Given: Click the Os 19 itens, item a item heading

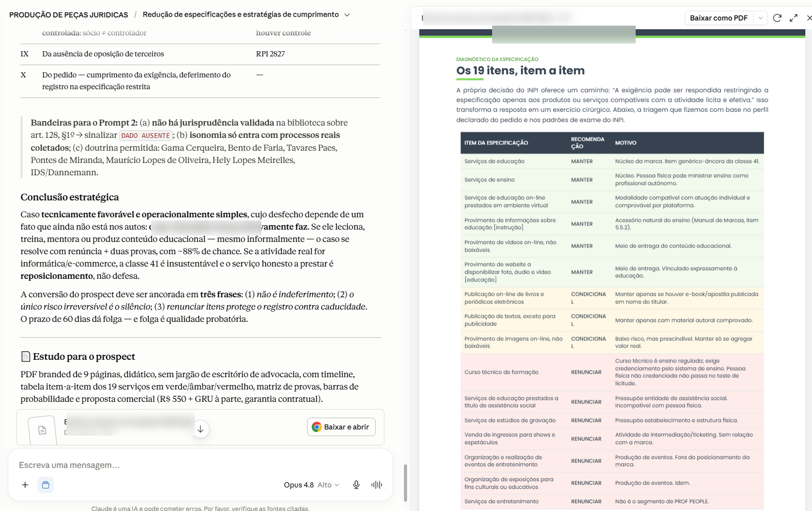Looking at the screenshot, I should click(x=520, y=71).
